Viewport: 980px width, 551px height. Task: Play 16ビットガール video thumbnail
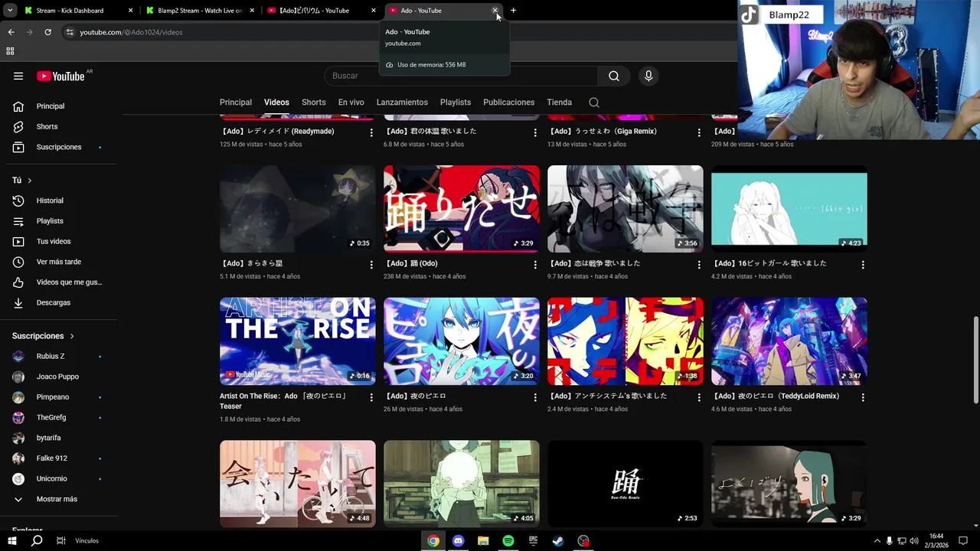pos(789,209)
